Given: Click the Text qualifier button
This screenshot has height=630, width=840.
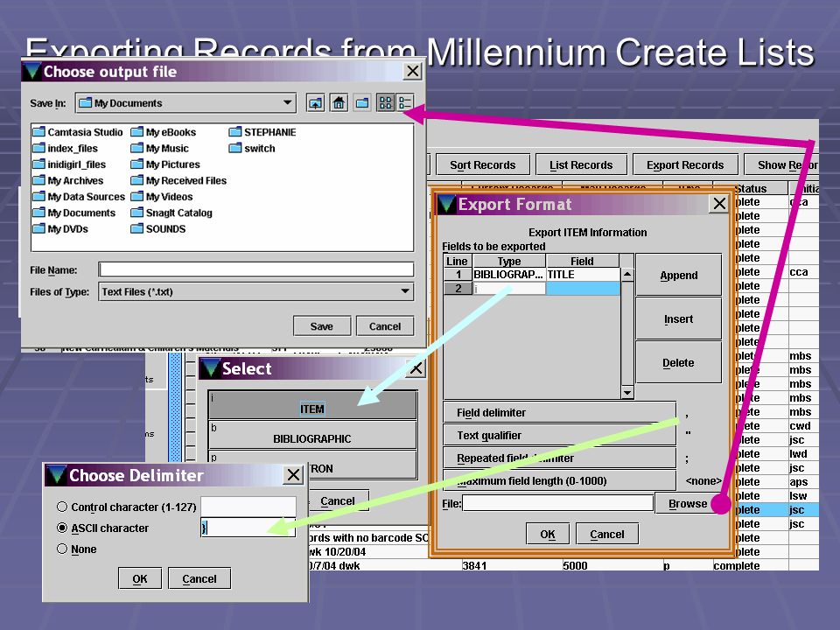Looking at the screenshot, I should point(559,436).
